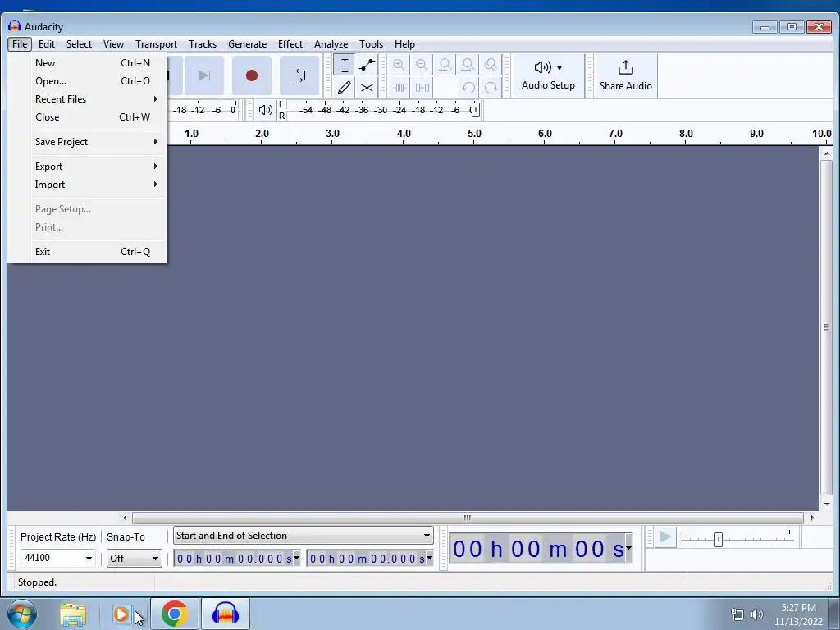840x630 pixels.
Task: Open Start and End of Selection dropdown
Action: point(304,535)
